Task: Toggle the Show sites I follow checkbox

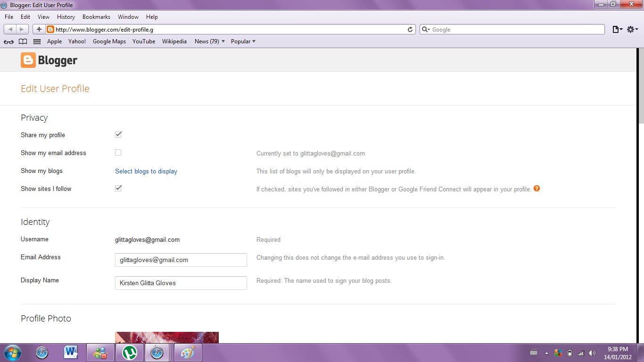Action: 118,189
